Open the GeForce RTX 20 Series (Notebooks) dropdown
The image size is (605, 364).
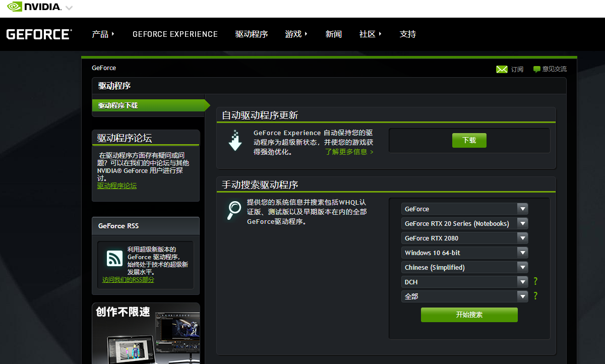465,223
